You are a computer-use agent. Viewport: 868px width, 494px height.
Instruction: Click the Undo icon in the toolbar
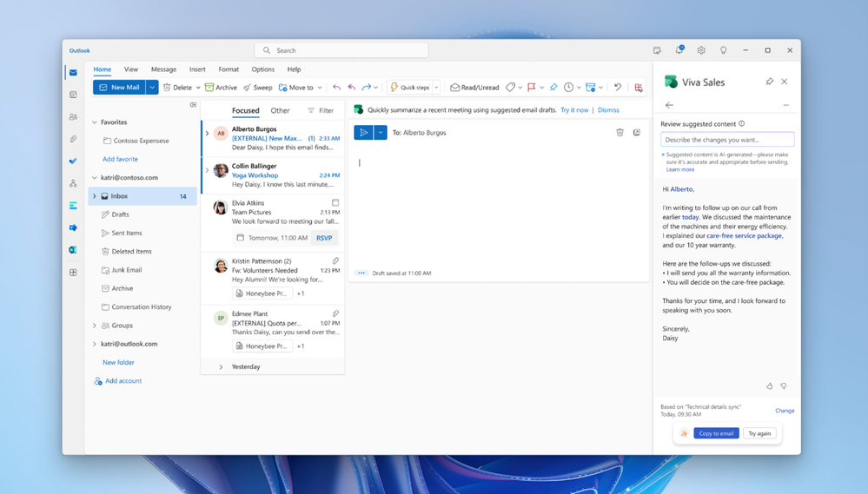(618, 88)
